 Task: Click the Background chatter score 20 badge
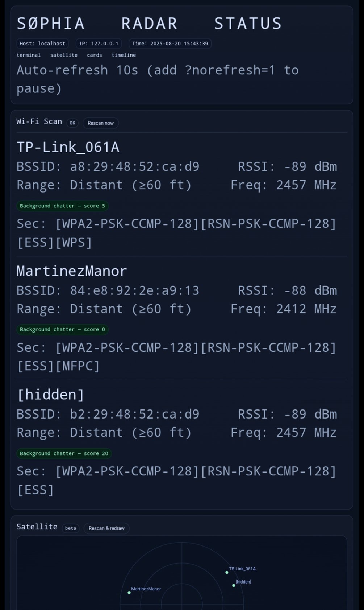click(64, 453)
